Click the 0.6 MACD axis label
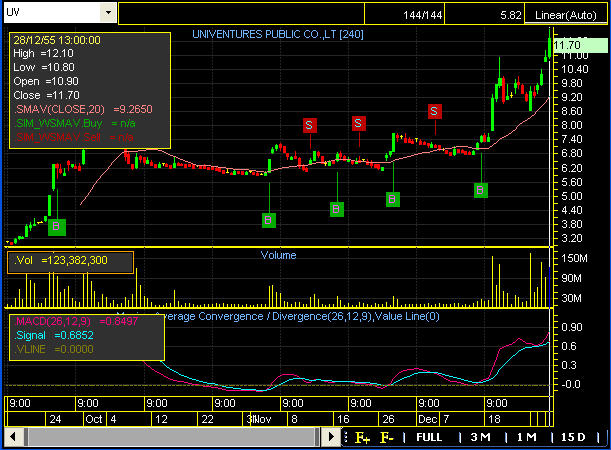 click(569, 346)
